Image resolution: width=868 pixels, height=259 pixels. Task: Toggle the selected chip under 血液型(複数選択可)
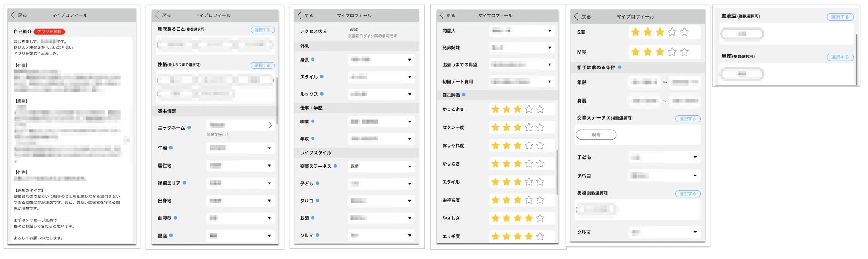point(741,34)
